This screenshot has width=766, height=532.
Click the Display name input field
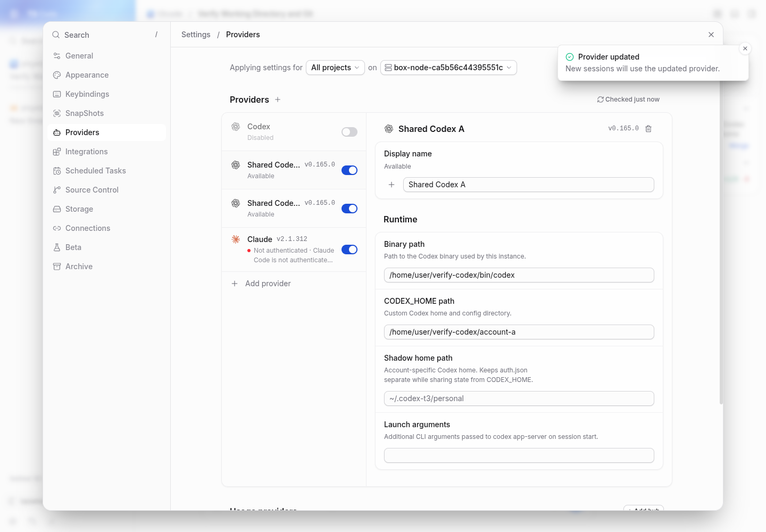point(529,185)
